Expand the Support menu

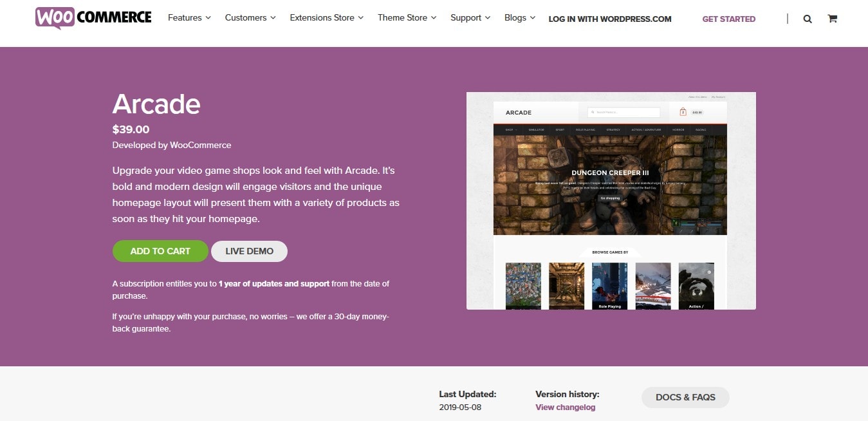470,18
